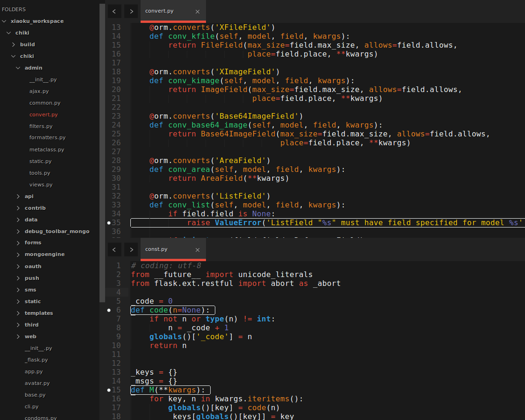
Task: Go forward using convert.py pane's right arrow
Action: [131, 11]
